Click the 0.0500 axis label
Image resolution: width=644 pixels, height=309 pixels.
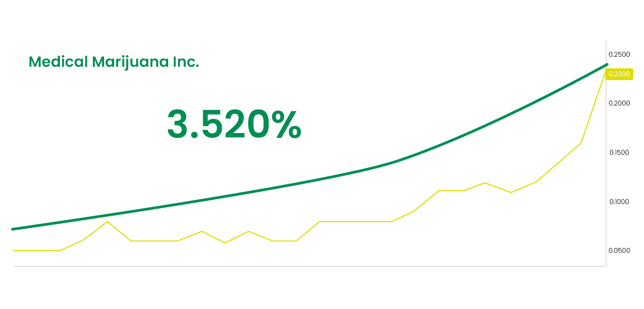(619, 251)
